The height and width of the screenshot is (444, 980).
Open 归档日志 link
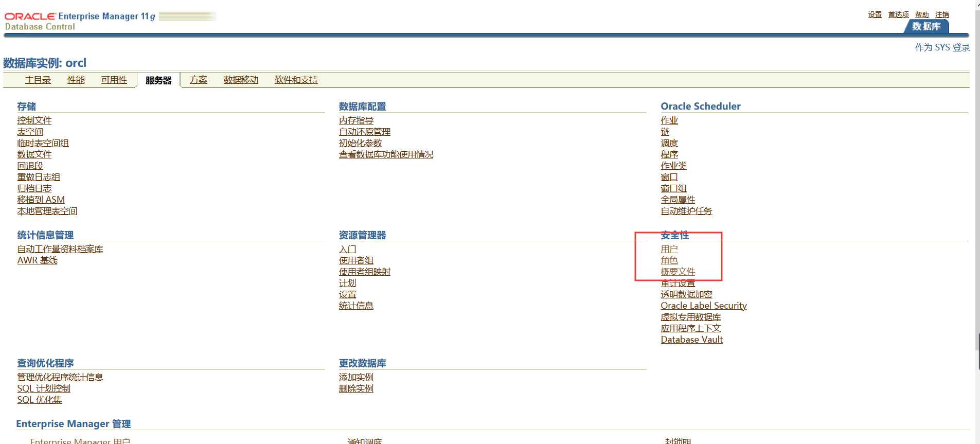[x=34, y=188]
